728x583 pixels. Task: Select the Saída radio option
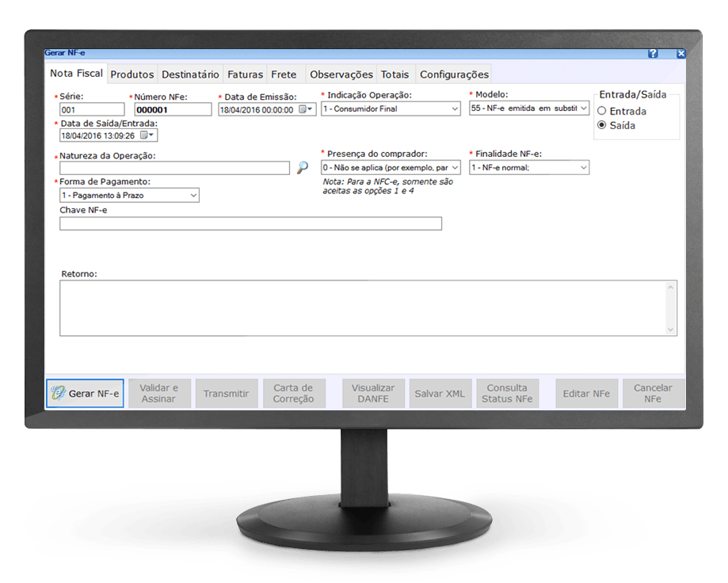point(602,125)
